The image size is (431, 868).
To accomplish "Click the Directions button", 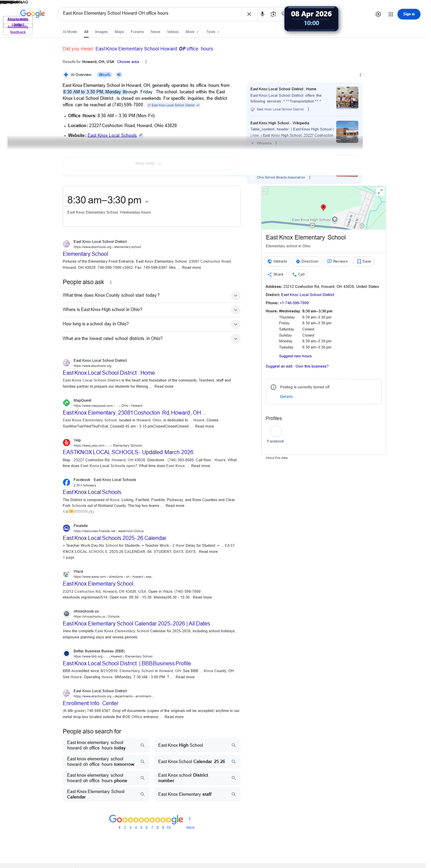I will pos(307,261).
